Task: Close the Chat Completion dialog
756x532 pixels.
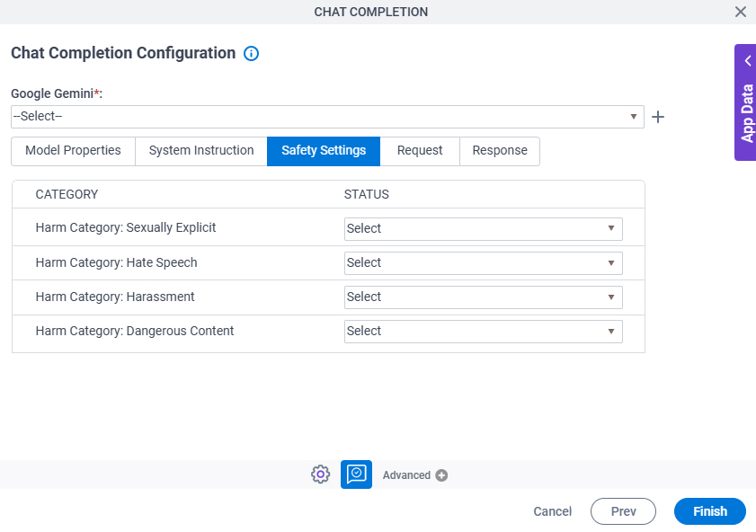Action: [x=741, y=12]
